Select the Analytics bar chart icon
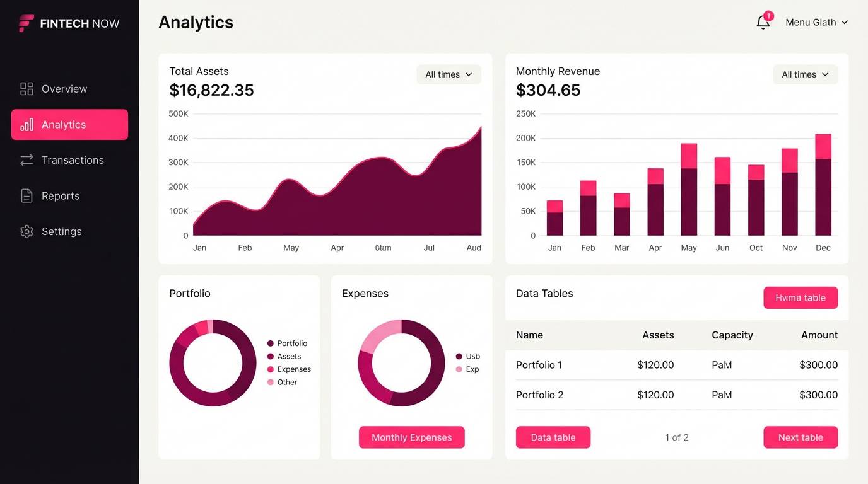868x484 pixels. 26,124
